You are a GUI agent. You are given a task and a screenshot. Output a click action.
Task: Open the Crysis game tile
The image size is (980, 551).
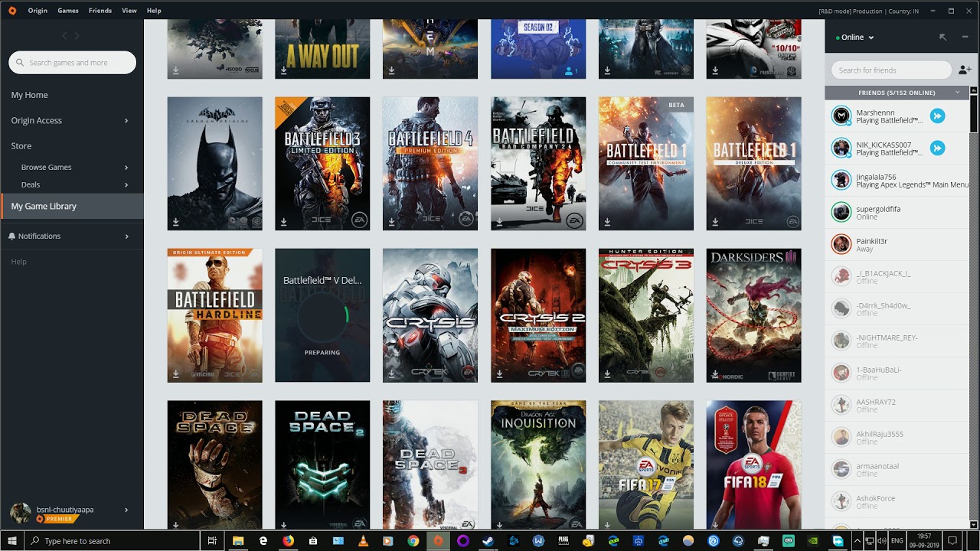(430, 315)
